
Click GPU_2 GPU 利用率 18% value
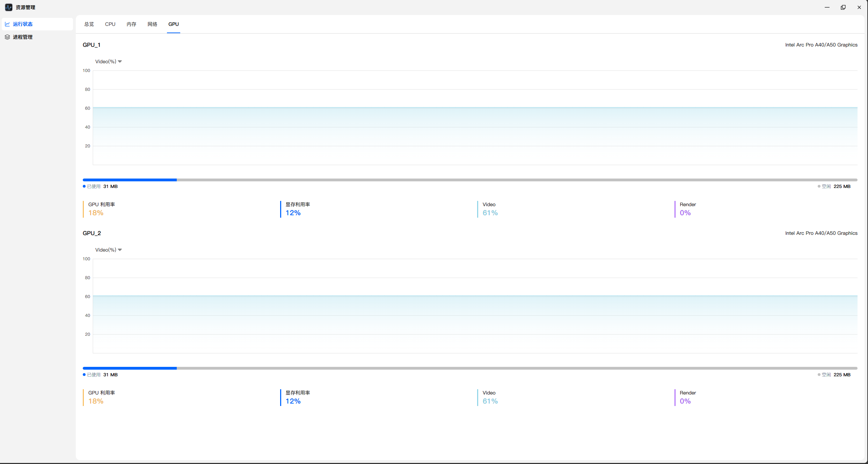coord(96,401)
